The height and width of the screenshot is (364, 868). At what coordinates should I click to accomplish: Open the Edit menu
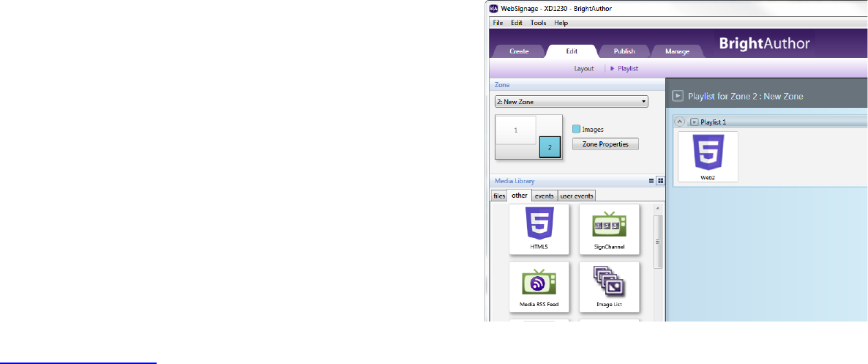pos(517,23)
